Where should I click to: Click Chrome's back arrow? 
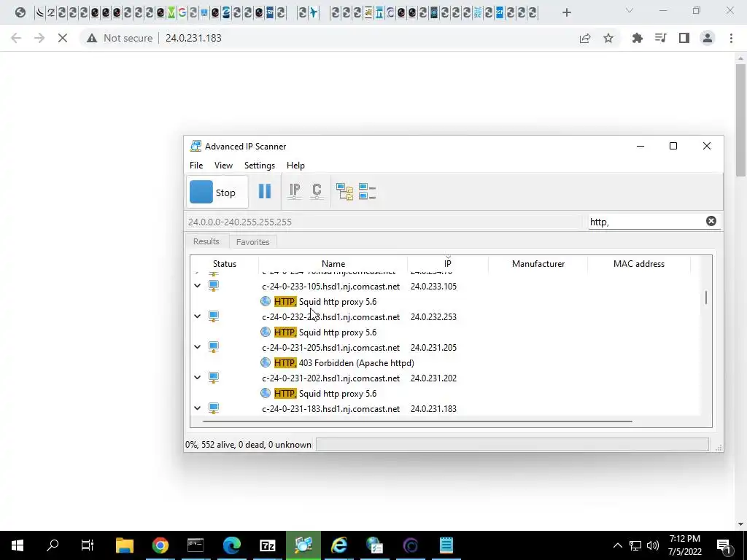pos(16,38)
